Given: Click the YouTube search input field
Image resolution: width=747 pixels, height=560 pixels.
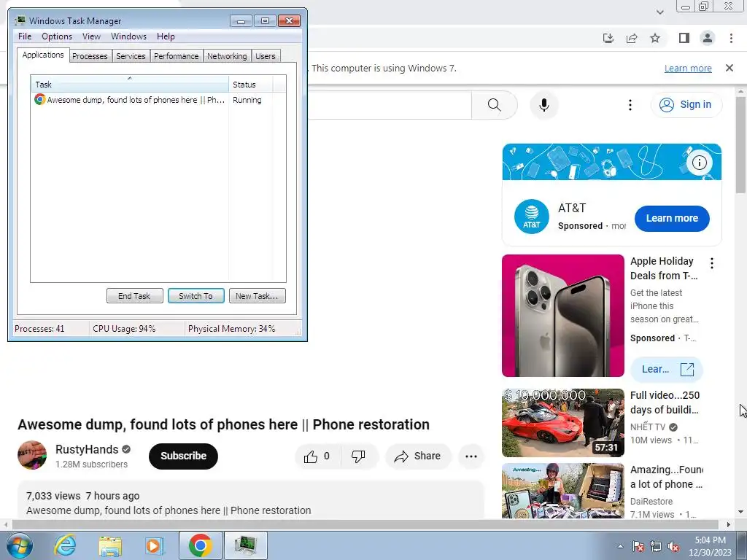Looking at the screenshot, I should click(390, 105).
